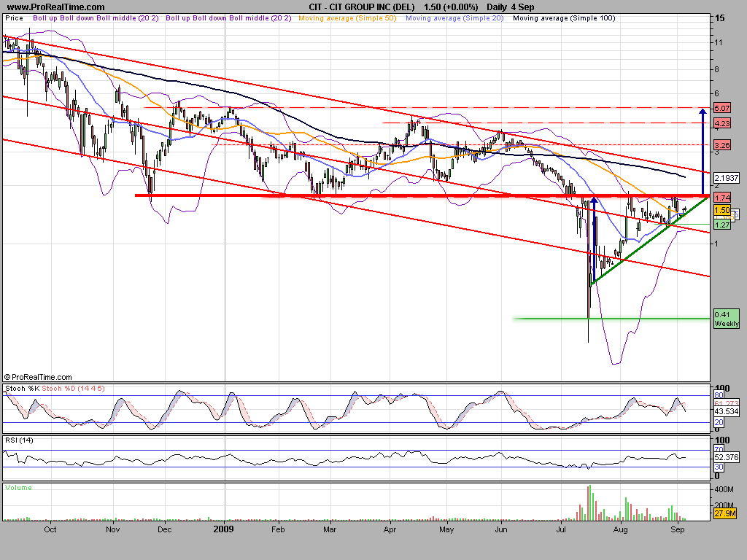This screenshot has width=747, height=560.
Task: Click the 11 price axis value
Action: click(719, 42)
